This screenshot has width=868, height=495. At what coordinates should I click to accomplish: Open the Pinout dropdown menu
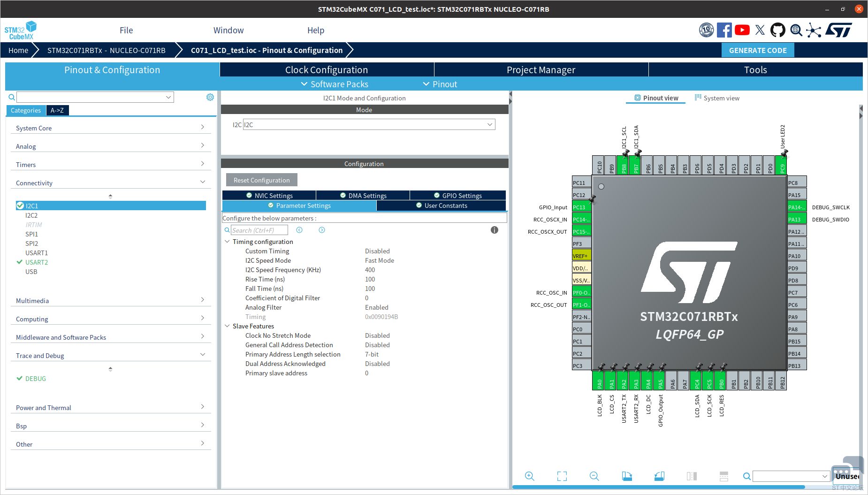(x=440, y=84)
